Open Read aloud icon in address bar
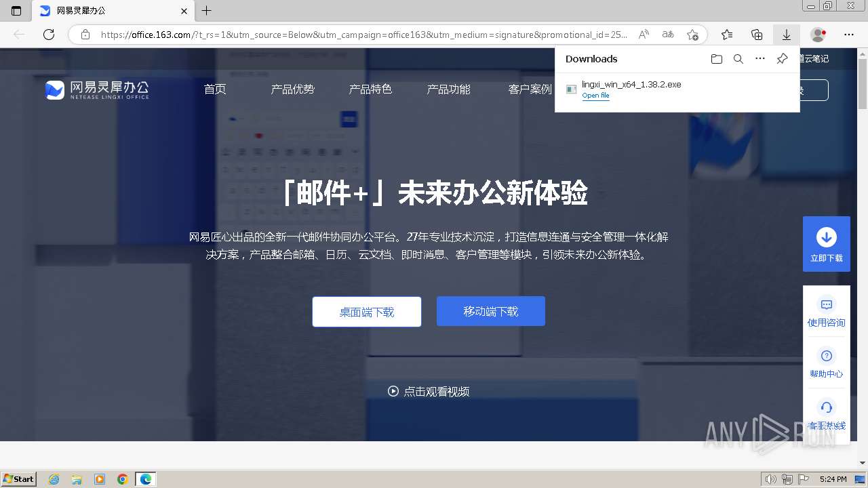This screenshot has width=868, height=488. coord(644,35)
